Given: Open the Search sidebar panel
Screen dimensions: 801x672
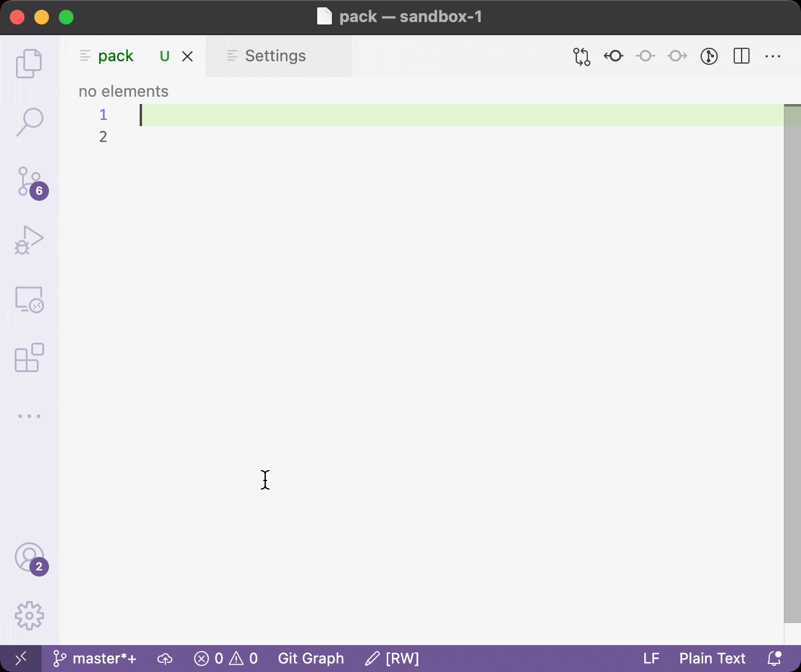Looking at the screenshot, I should point(29,122).
